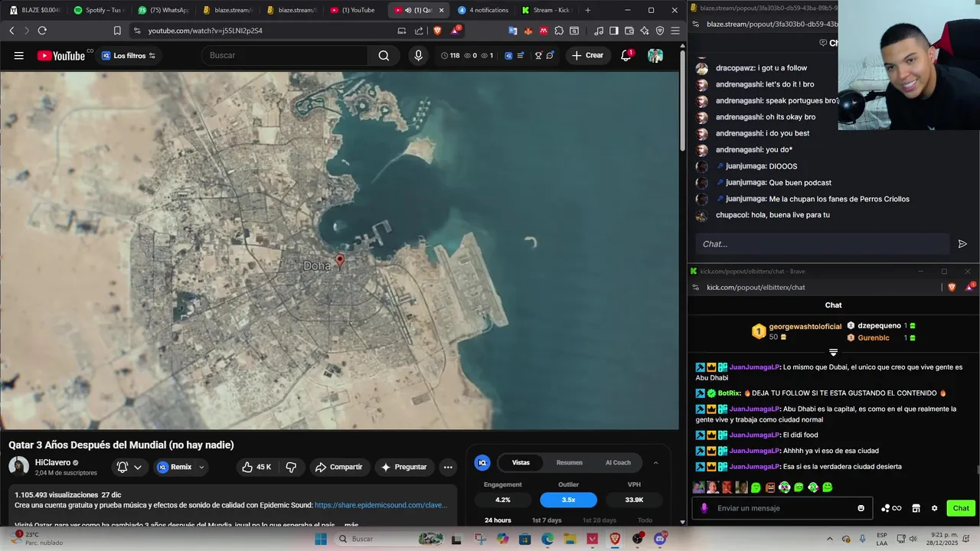
Task: Open YouTube notifications bell
Action: click(x=626, y=55)
